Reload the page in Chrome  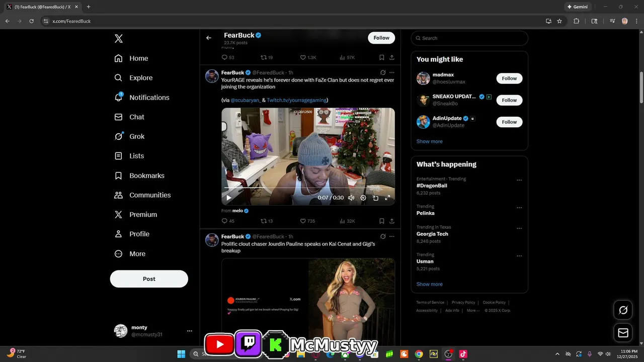(x=31, y=21)
